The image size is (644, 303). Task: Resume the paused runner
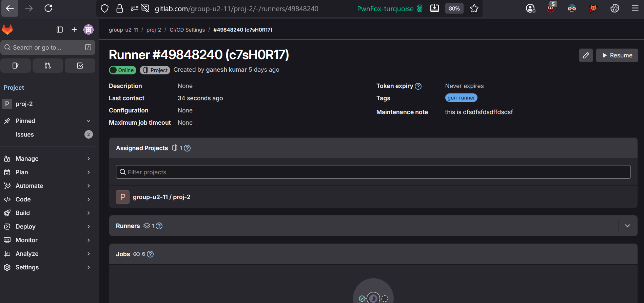point(617,55)
